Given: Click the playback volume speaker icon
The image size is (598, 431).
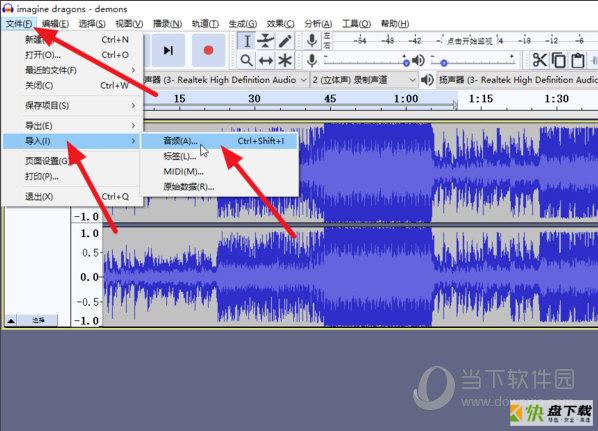Looking at the screenshot, I should pyautogui.click(x=418, y=60).
